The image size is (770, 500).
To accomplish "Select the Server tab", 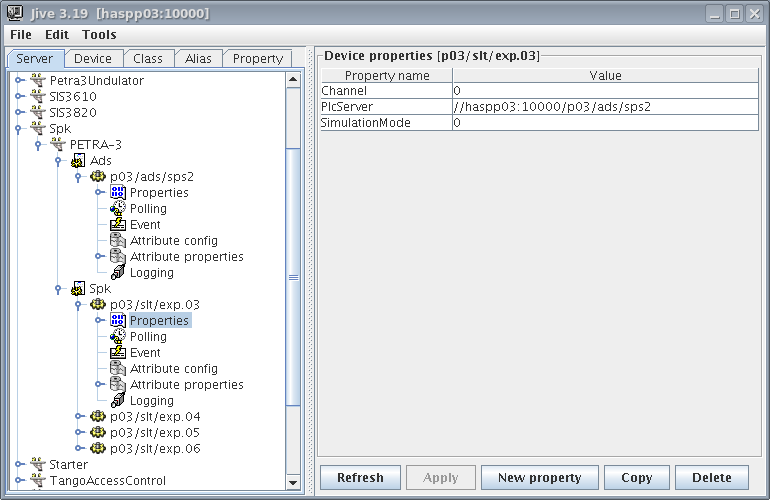I will tap(34, 58).
